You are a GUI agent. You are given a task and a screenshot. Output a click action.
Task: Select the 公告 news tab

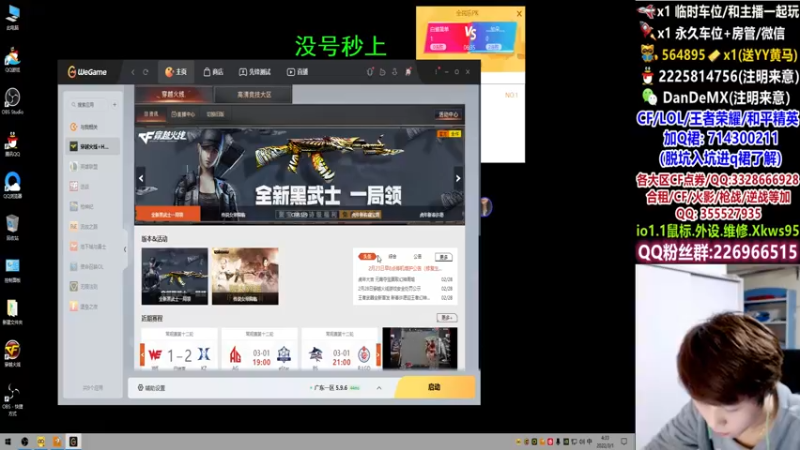[x=418, y=257]
